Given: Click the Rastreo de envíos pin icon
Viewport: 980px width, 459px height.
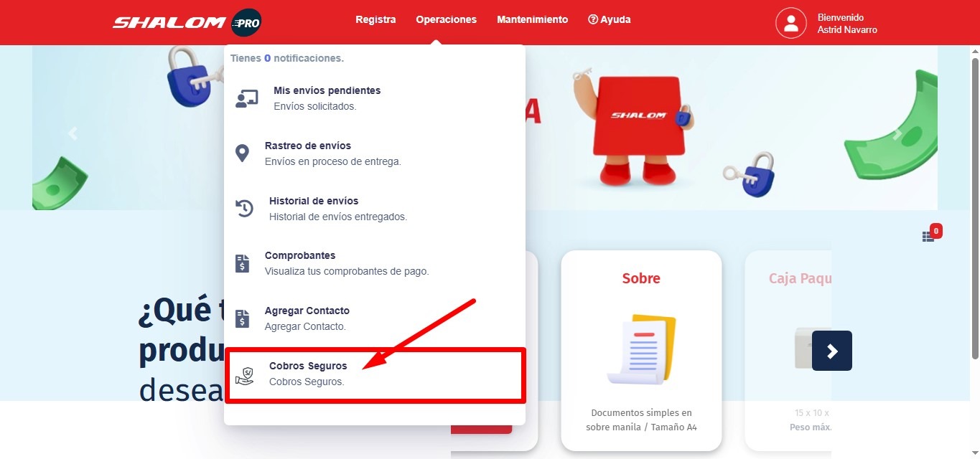Looking at the screenshot, I should click(243, 153).
